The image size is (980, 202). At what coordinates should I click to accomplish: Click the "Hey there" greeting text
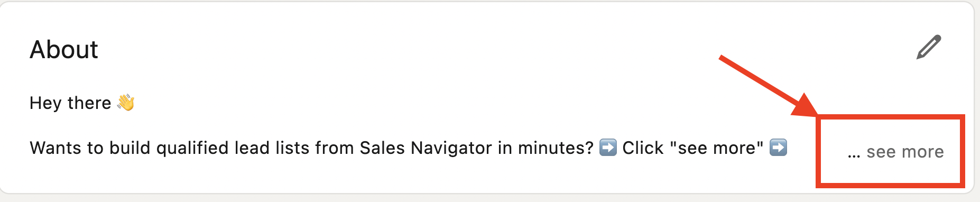[70, 103]
